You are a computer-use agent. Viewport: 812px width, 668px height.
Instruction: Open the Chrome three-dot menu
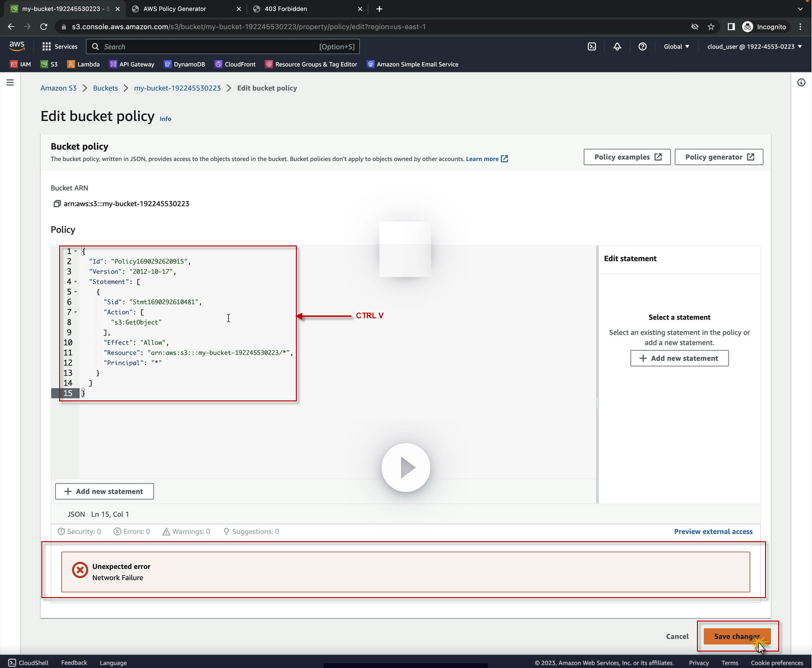tap(801, 27)
